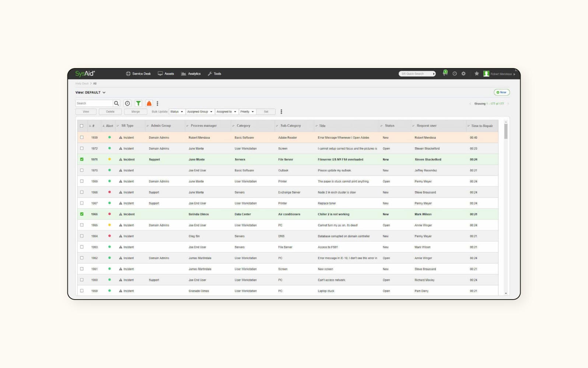Click red alert dot on row 1964
Screen dimensions: 588x368
[109, 236]
